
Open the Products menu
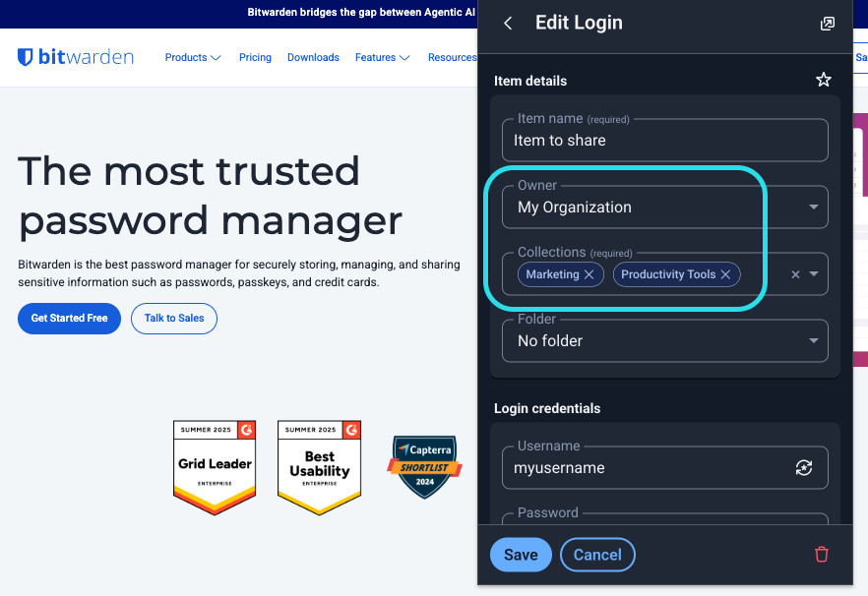click(x=193, y=58)
